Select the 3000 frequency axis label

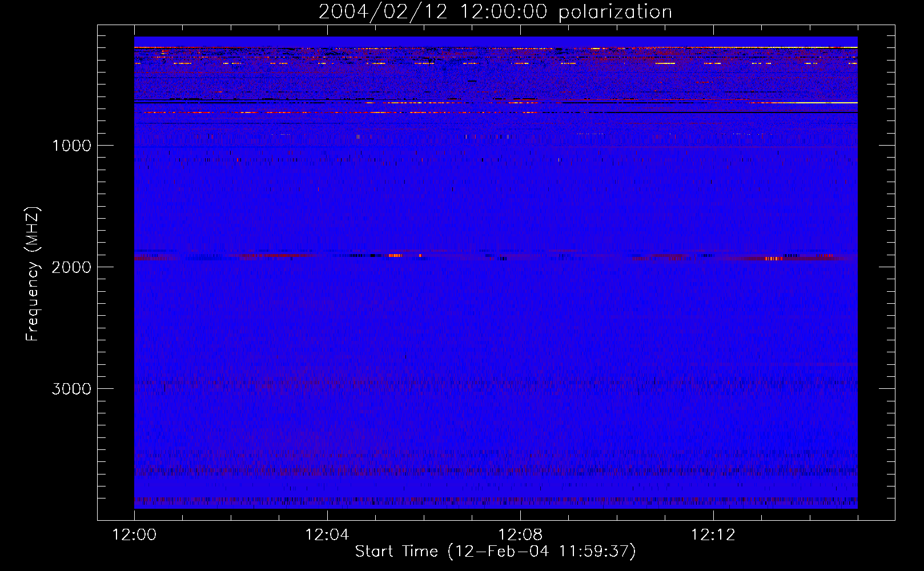(71, 389)
